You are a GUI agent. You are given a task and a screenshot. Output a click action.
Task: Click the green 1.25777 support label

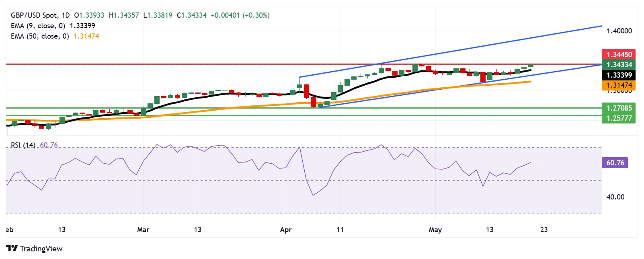tap(619, 118)
